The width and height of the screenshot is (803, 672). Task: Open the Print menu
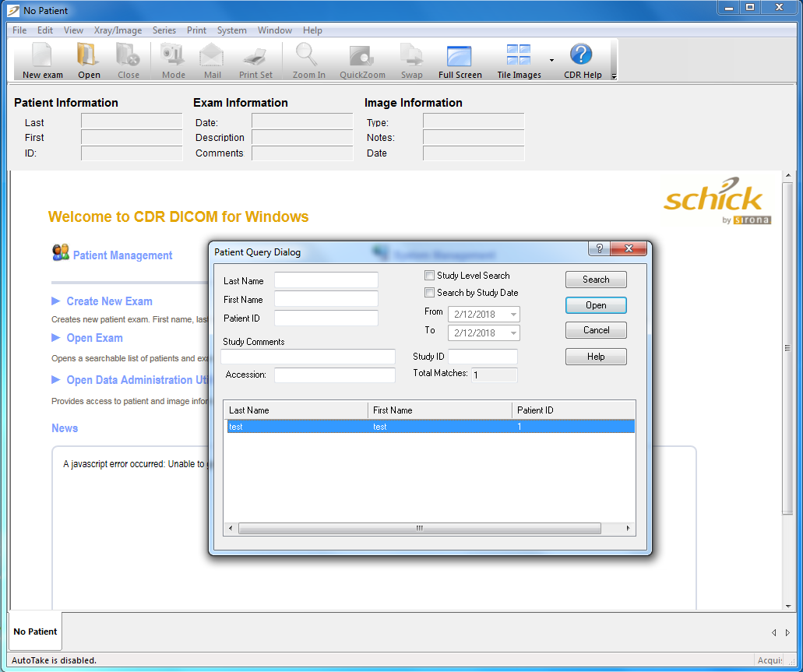pyautogui.click(x=196, y=30)
